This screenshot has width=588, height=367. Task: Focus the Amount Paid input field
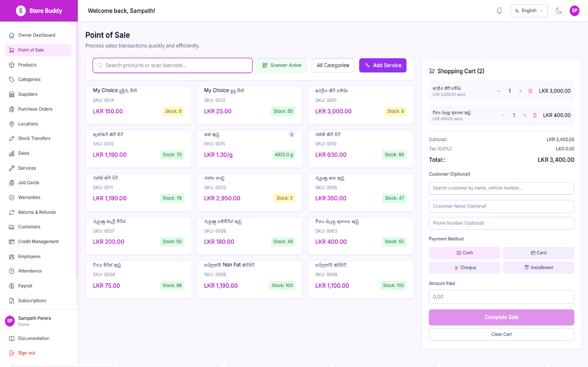[501, 297]
